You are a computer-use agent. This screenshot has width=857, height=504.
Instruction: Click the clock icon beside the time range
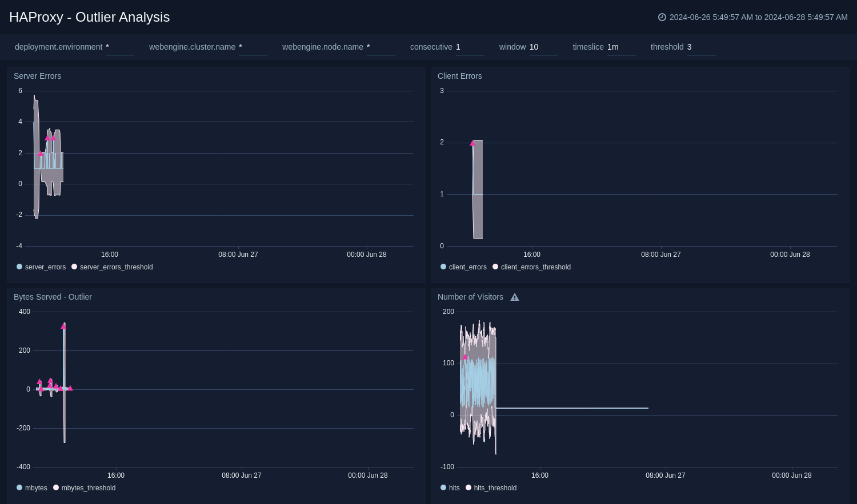pyautogui.click(x=662, y=17)
